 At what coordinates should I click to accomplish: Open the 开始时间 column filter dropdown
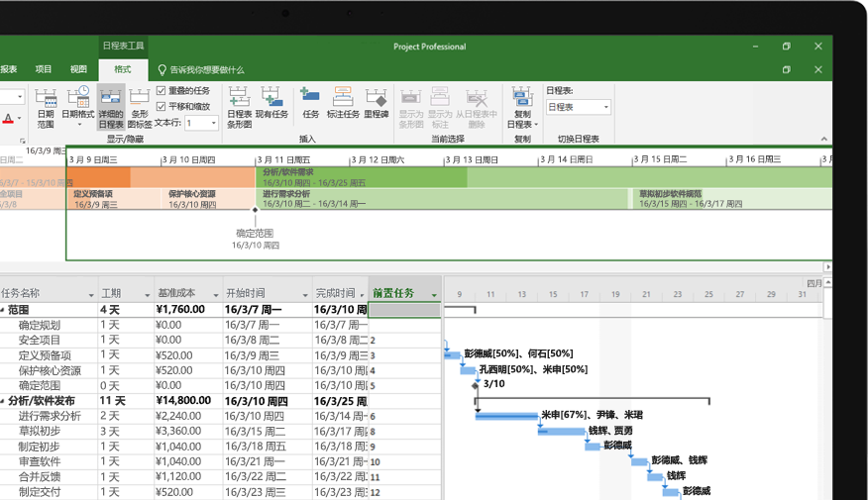[305, 295]
